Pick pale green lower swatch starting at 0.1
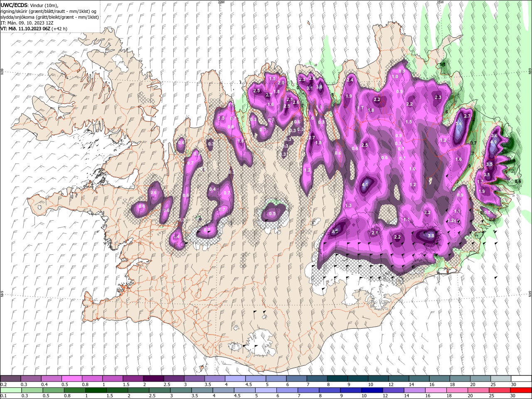532x399 pixels. [x=10, y=390]
